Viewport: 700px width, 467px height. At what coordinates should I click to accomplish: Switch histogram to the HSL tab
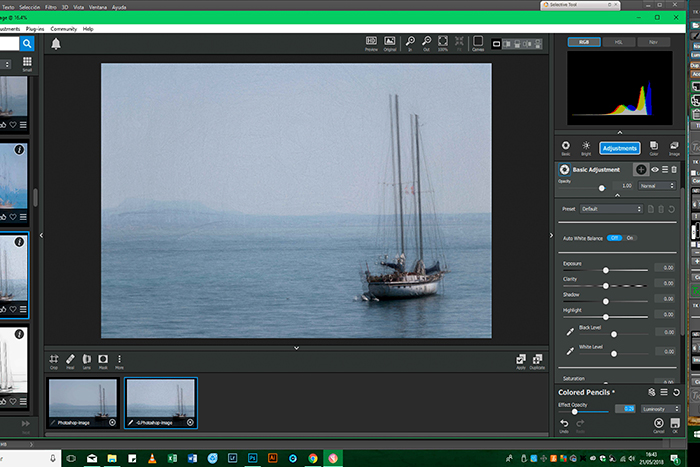point(620,43)
